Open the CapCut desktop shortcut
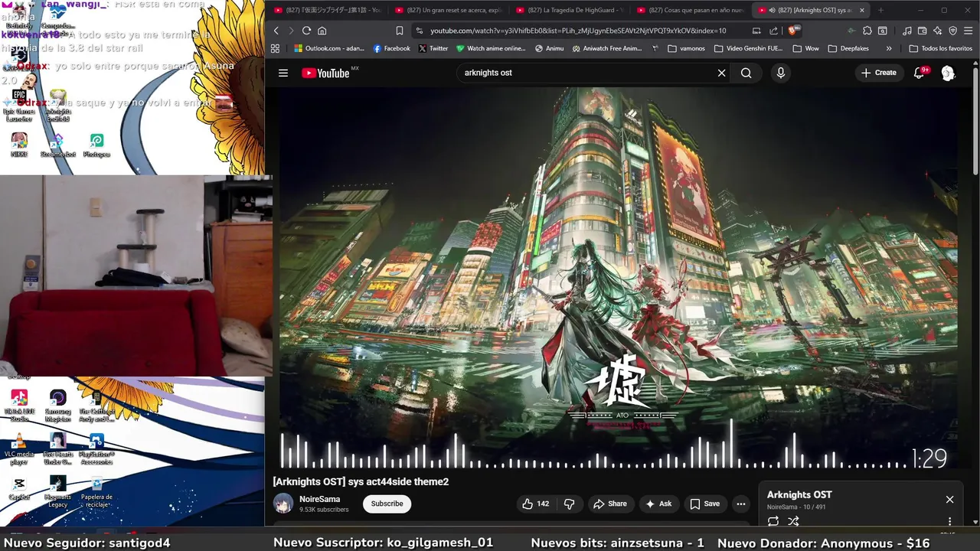Viewport: 980px width, 551px height. 19,487
